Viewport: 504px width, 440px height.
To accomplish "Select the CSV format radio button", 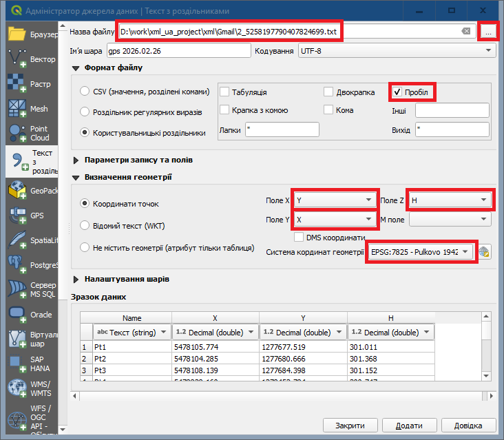I will click(85, 91).
